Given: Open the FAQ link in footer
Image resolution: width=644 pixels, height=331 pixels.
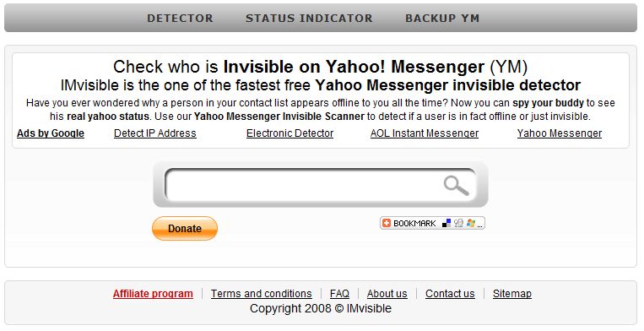Looking at the screenshot, I should click(x=339, y=294).
